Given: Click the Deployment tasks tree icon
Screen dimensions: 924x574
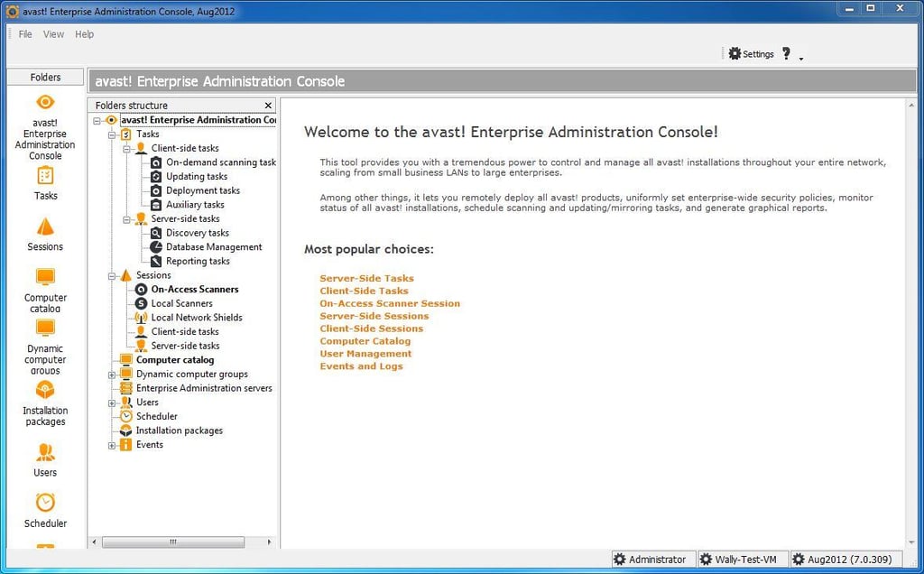Looking at the screenshot, I should click(156, 190).
